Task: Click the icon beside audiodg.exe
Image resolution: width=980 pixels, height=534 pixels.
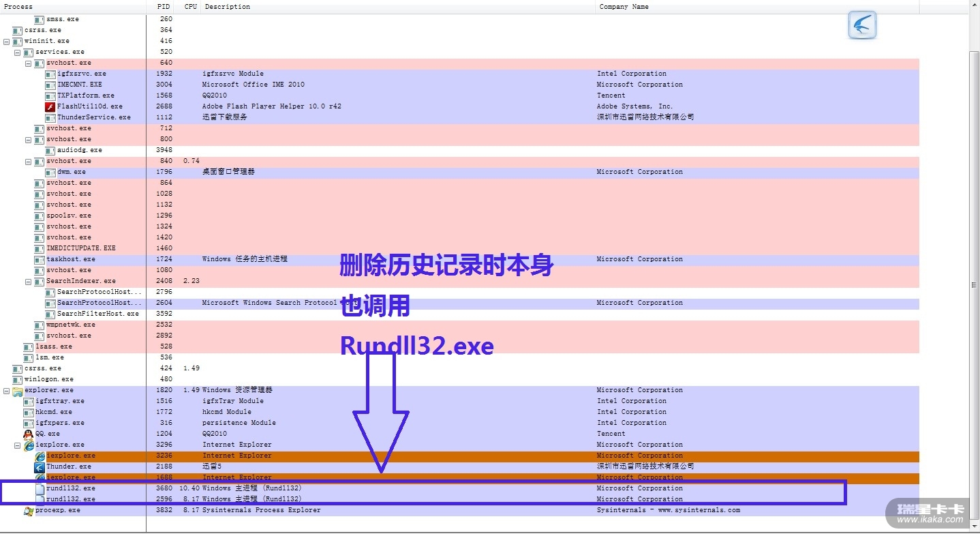Action: point(50,150)
